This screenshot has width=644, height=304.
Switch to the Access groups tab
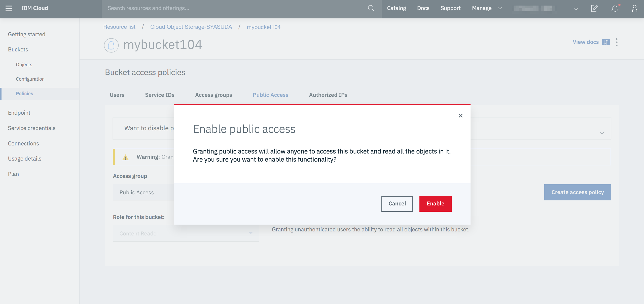pos(213,95)
